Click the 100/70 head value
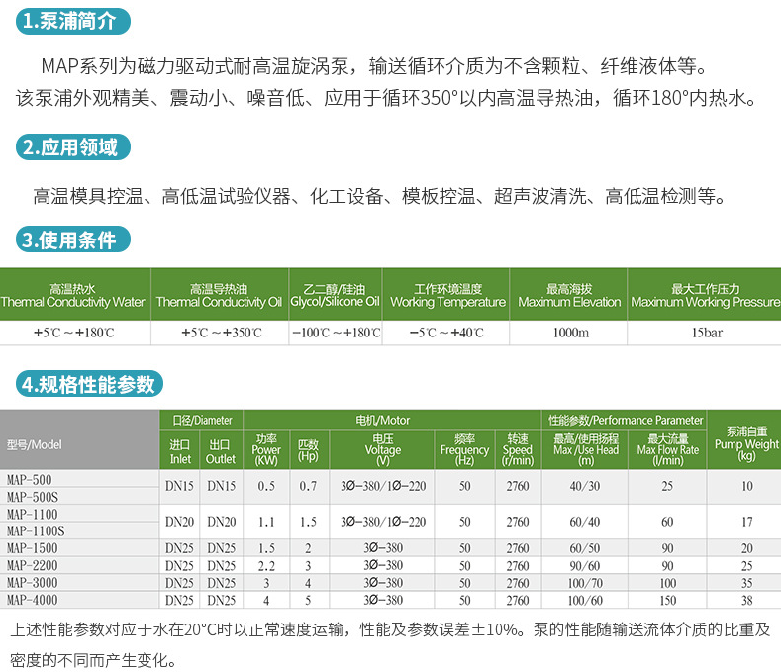 585,583
